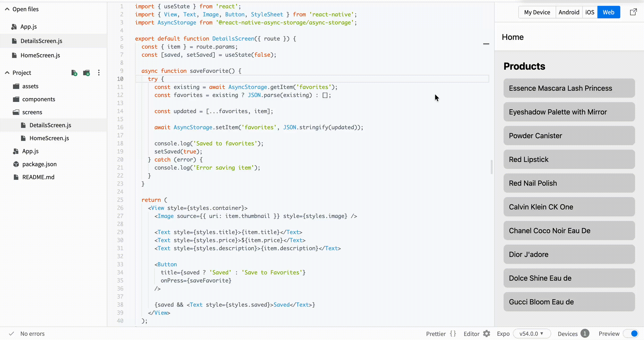644x340 pixels.
Task: Select the Android preview platform
Action: click(569, 12)
